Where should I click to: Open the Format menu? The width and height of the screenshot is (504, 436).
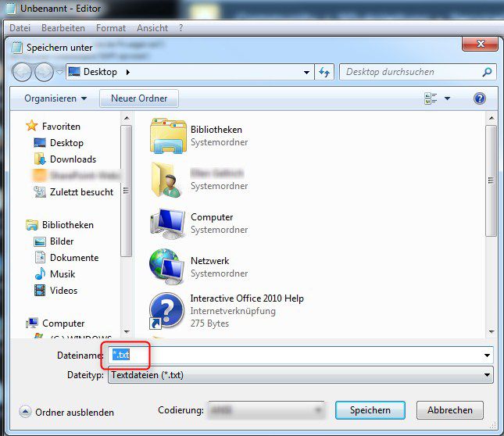[111, 27]
